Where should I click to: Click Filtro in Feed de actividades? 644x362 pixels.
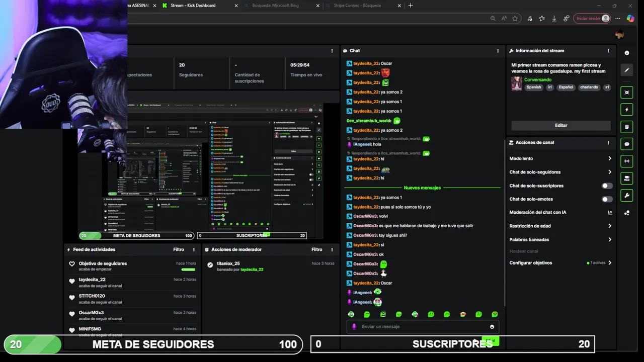[179, 250]
